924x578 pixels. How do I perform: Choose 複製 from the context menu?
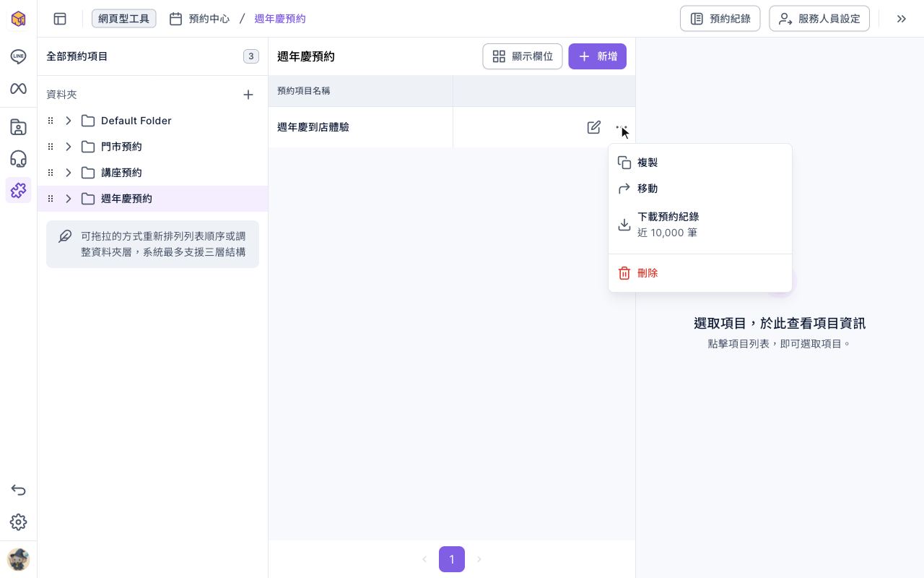coord(700,163)
